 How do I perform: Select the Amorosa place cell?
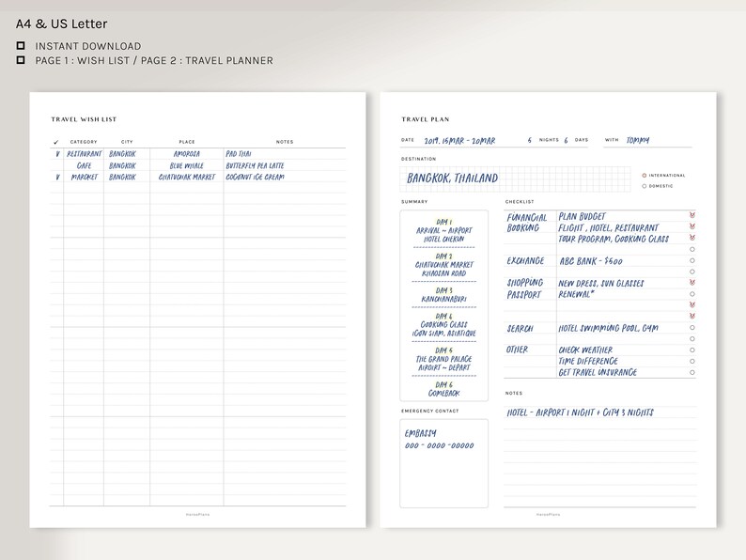coord(186,154)
